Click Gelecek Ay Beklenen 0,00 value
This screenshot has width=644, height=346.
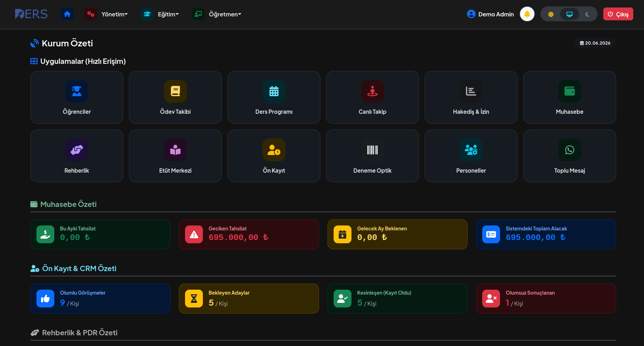[x=372, y=237]
